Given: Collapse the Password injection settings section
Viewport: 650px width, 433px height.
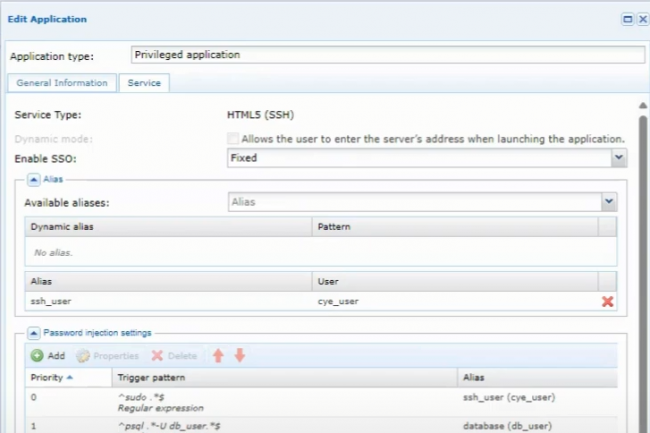Looking at the screenshot, I should (x=33, y=332).
